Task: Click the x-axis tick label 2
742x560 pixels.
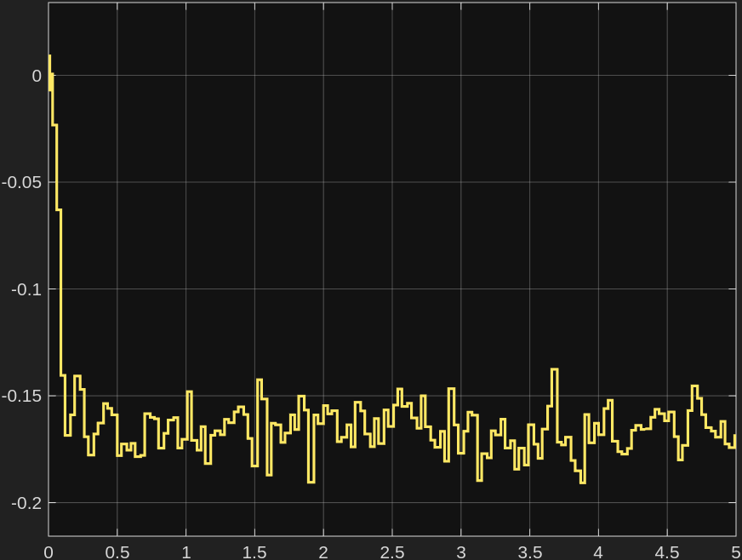Action: tap(323, 551)
